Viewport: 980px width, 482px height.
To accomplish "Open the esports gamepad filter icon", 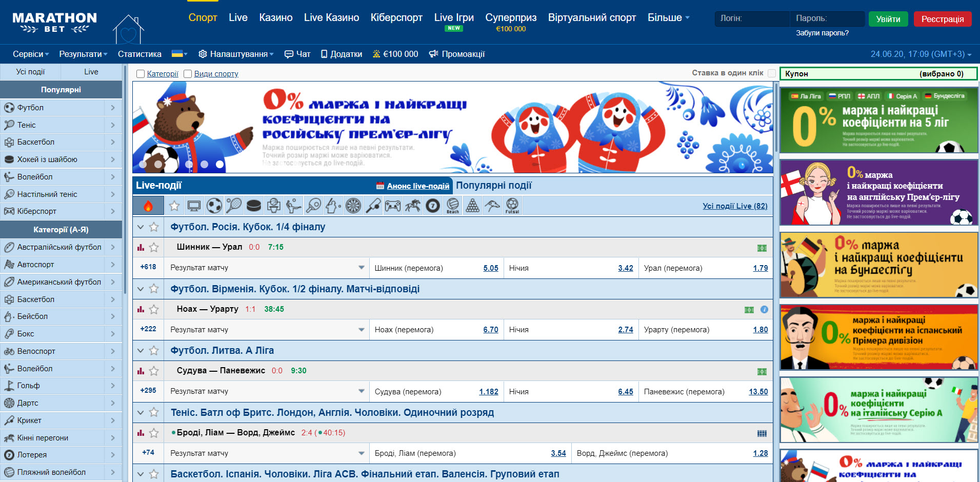I will 392,206.
